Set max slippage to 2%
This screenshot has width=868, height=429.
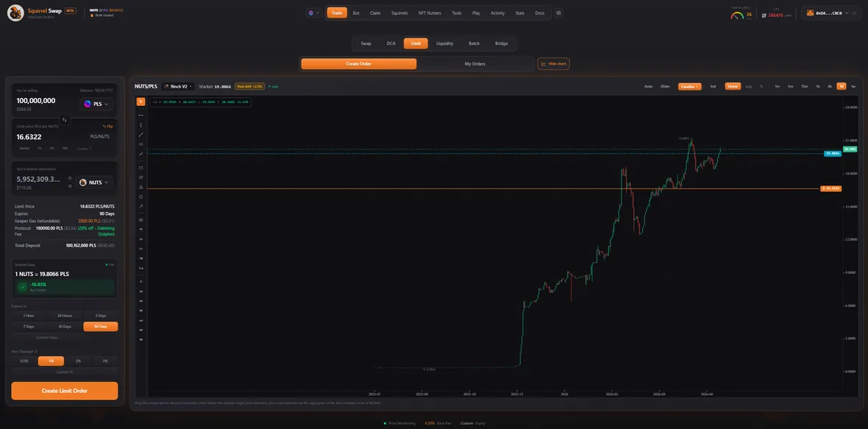pyautogui.click(x=78, y=361)
